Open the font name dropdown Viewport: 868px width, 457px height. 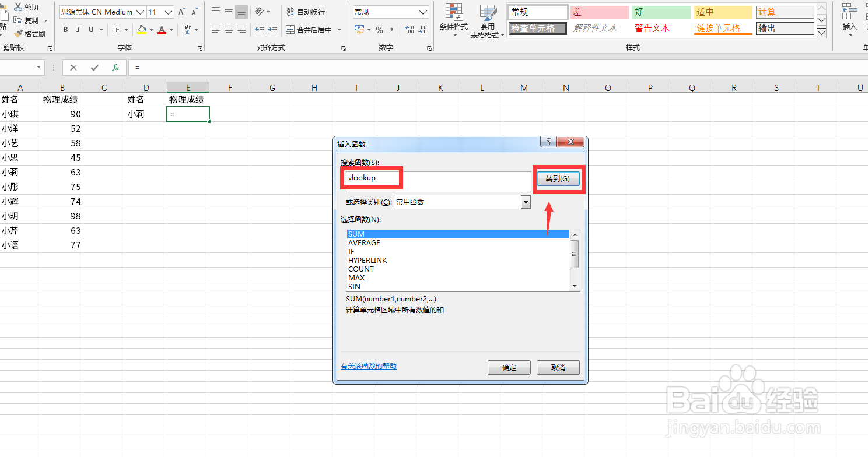click(x=141, y=12)
